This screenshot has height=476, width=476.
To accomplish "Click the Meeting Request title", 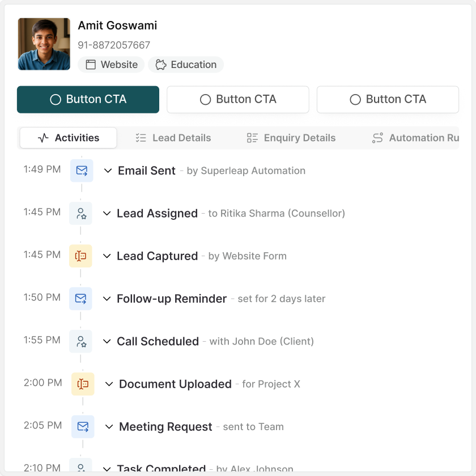I will [x=165, y=427].
